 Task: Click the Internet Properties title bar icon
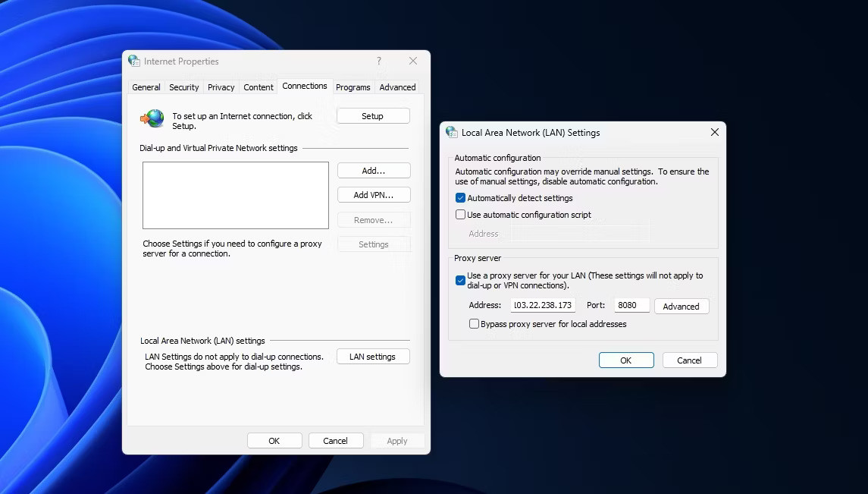[x=134, y=61]
